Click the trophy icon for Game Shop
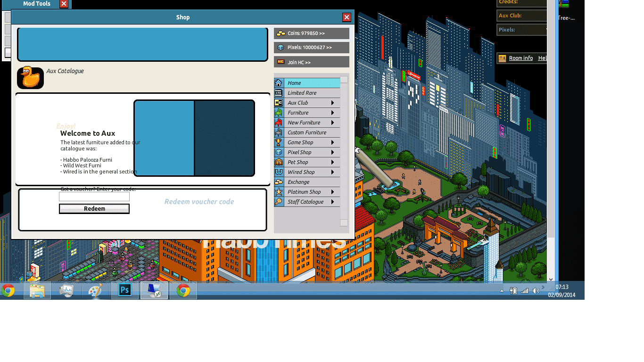Viewport: 644px width, 362px height. tap(279, 142)
